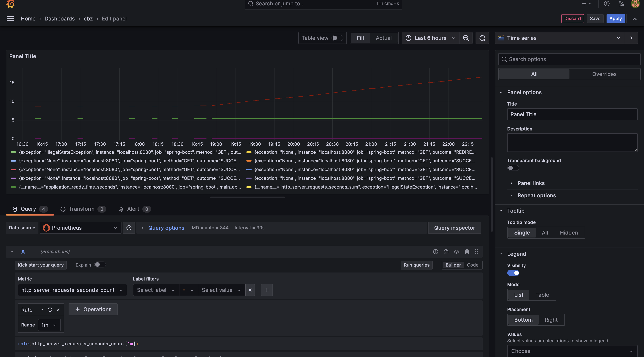Remove the label filter with X

tap(250, 290)
